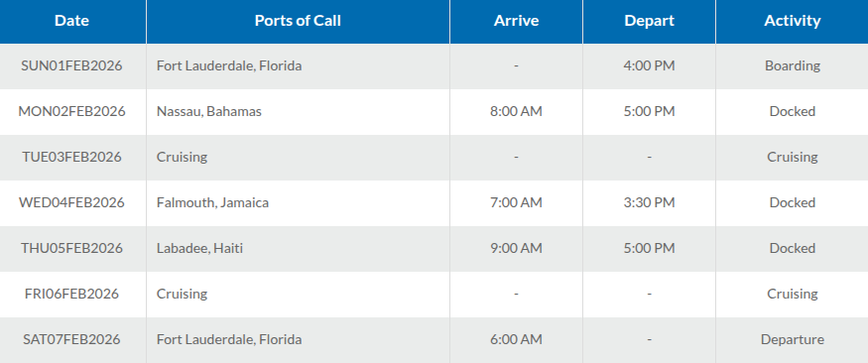
Task: Click the 8:00 AM Nassau arrival time
Action: (516, 111)
